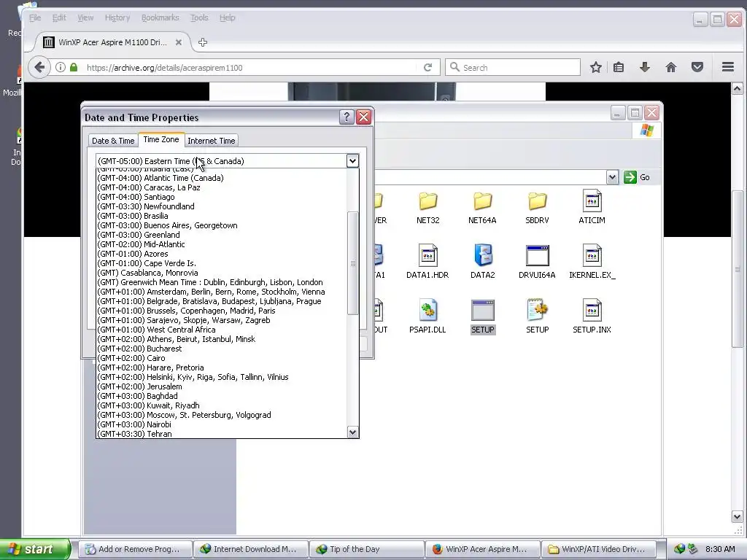Select the SETUP.INX file
This screenshot has height=560, width=747.
pos(592,316)
